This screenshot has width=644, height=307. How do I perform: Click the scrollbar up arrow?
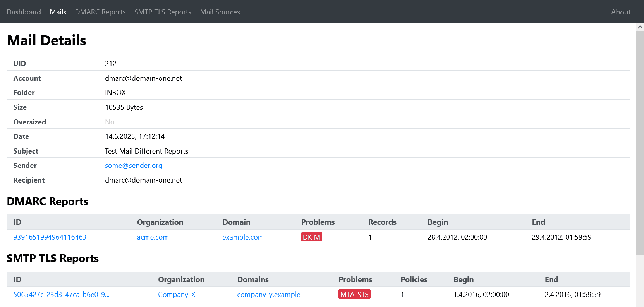point(640,27)
